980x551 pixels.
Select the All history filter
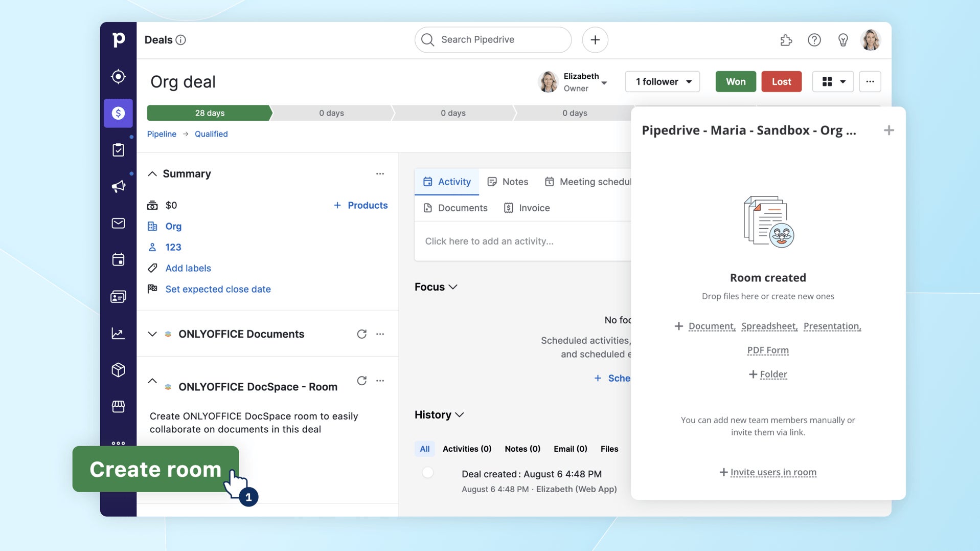pyautogui.click(x=425, y=449)
